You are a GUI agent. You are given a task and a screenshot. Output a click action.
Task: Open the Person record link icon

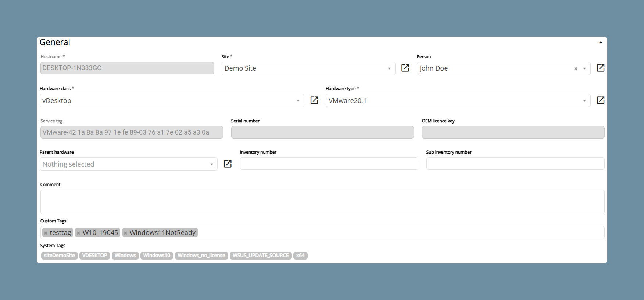pyautogui.click(x=600, y=68)
